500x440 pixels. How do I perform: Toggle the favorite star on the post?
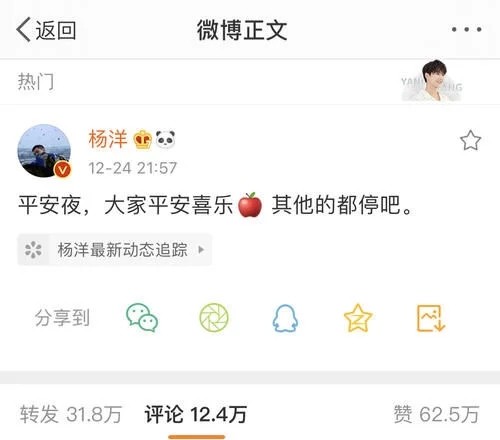[470, 140]
